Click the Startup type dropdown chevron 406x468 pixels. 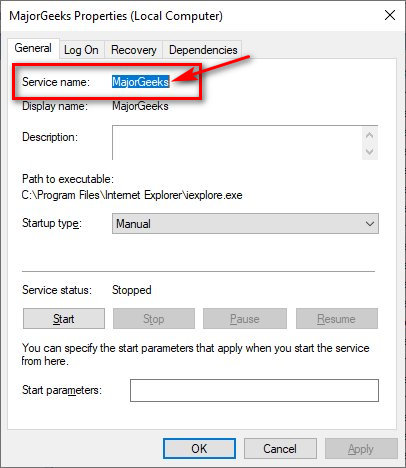pyautogui.click(x=370, y=224)
